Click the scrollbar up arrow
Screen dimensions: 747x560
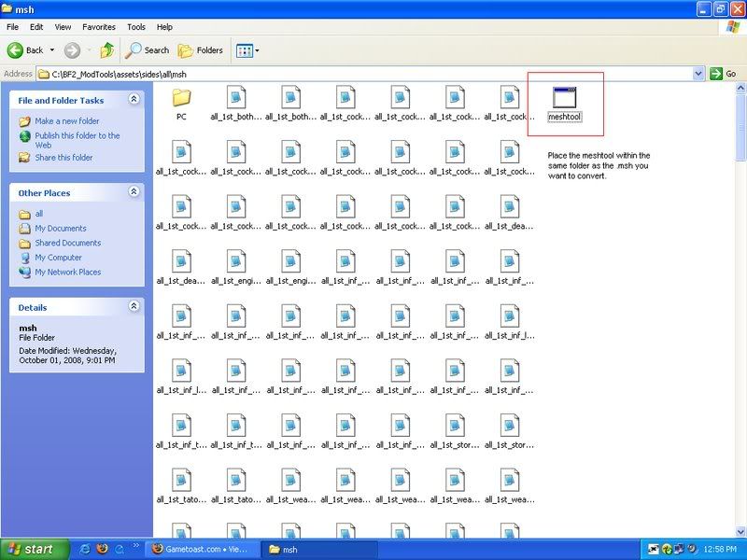click(740, 88)
